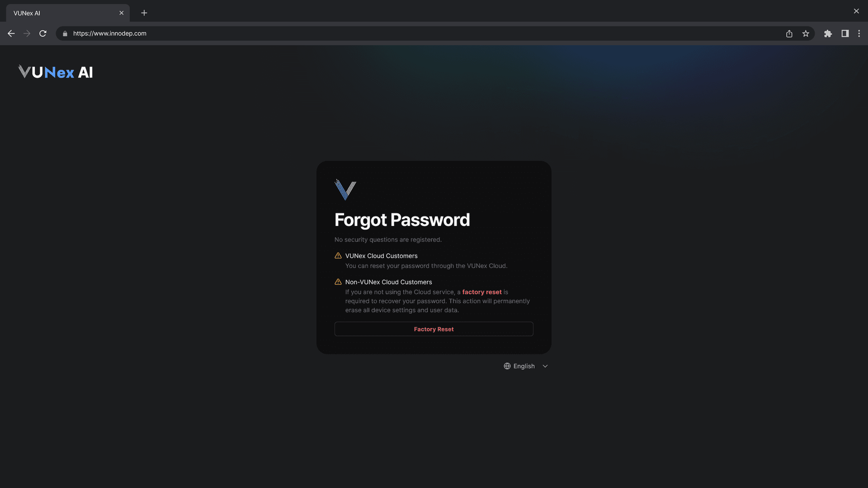Click warning icon beside Non-VUNex Cloud Customers

tap(338, 282)
